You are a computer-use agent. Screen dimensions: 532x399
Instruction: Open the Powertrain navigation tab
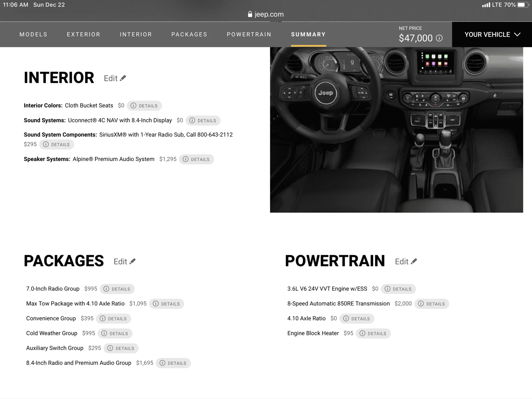249,34
